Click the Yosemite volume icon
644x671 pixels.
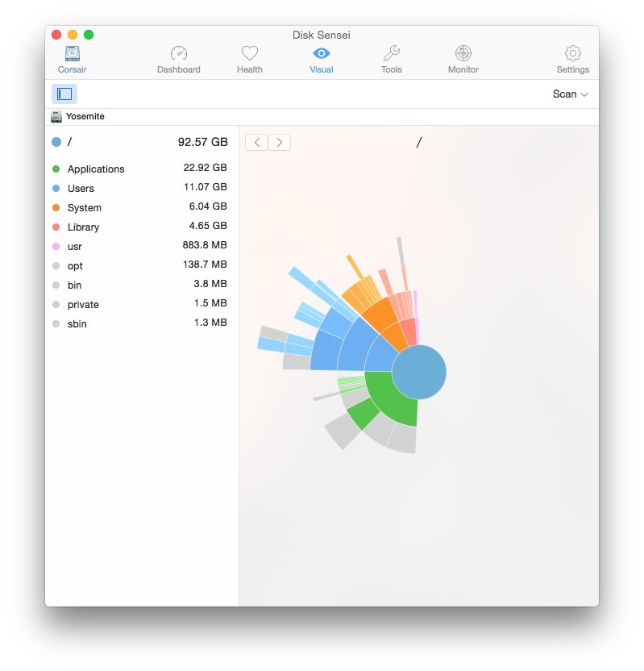[56, 116]
